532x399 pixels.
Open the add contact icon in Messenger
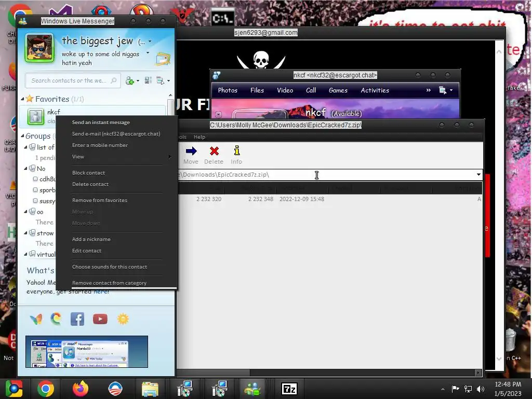(x=129, y=81)
